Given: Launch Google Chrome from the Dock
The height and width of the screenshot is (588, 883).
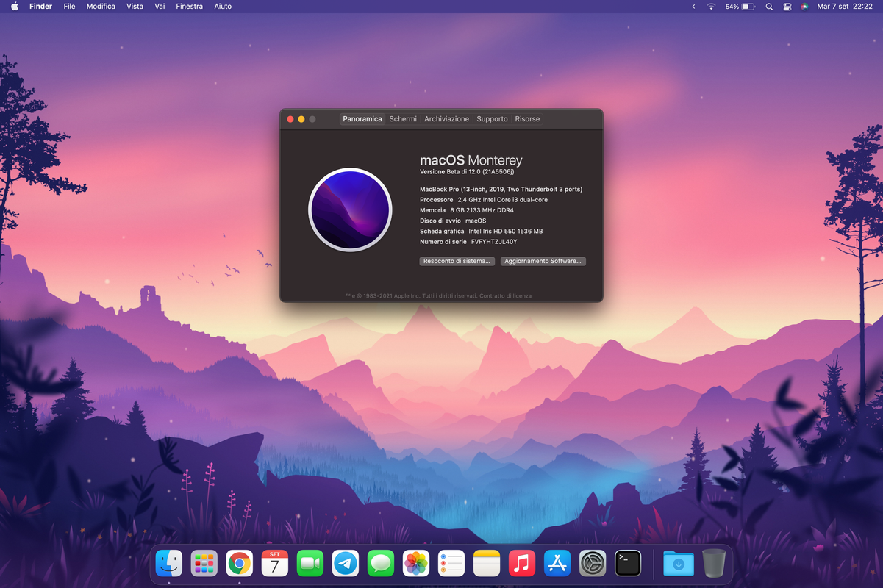Looking at the screenshot, I should click(240, 564).
